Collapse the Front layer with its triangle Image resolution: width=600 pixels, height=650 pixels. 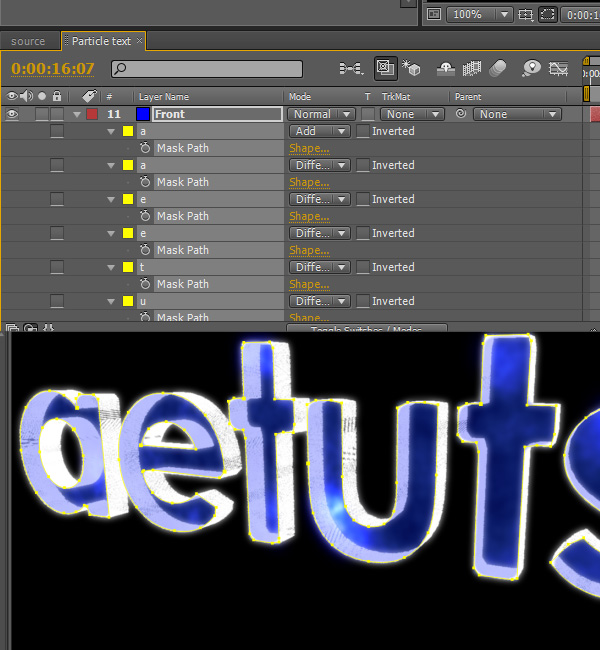(x=77, y=114)
